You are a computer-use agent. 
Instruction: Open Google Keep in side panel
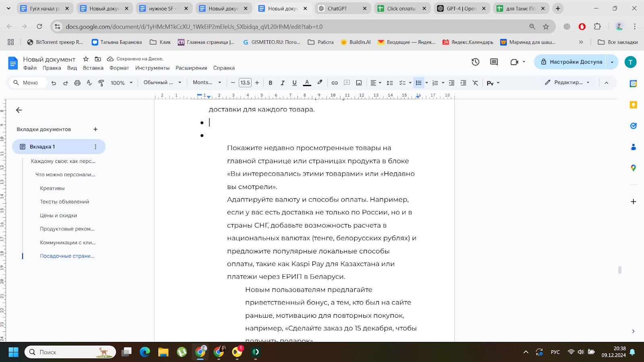(x=633, y=105)
